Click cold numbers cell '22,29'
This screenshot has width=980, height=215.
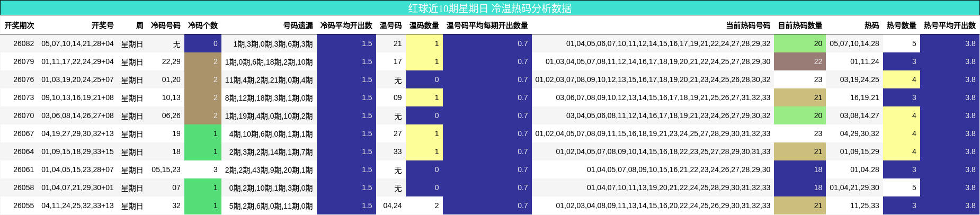point(171,61)
